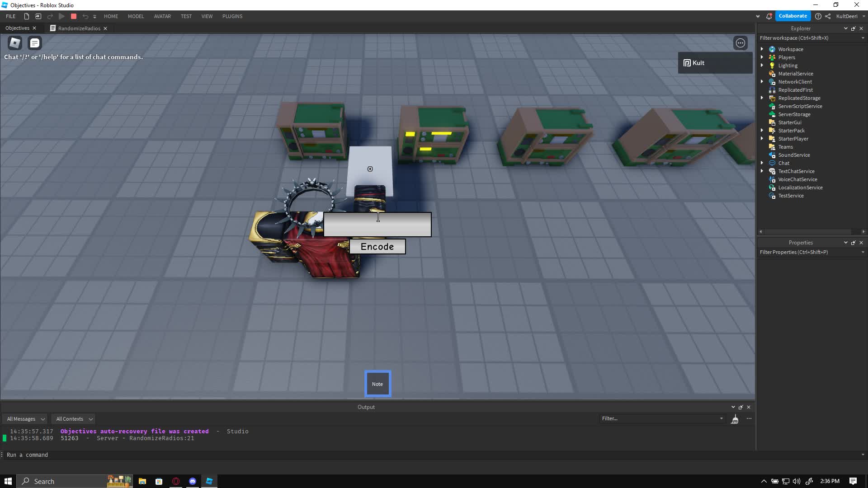Switch to the RandomizeRadios script tab
This screenshot has height=488, width=868.
[79, 28]
